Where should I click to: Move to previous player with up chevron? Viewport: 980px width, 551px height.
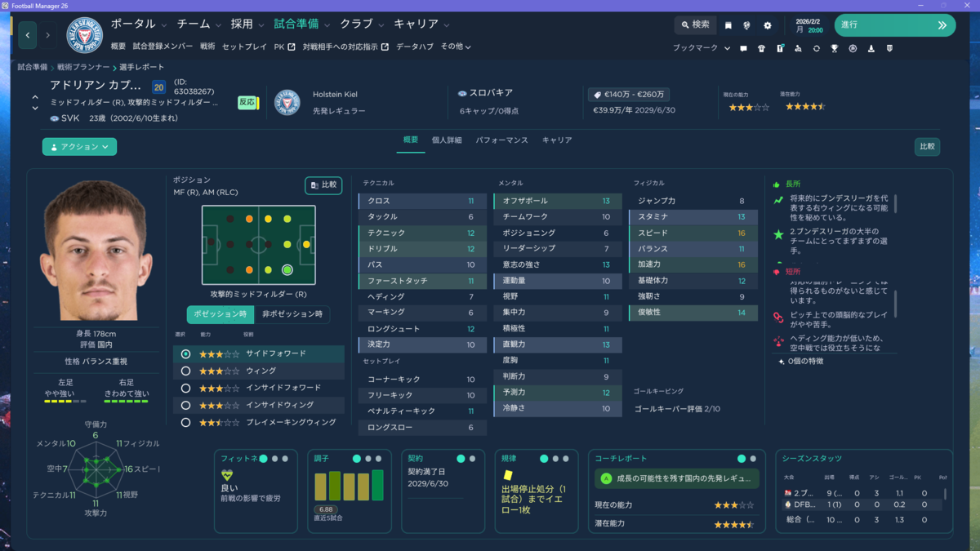35,98
